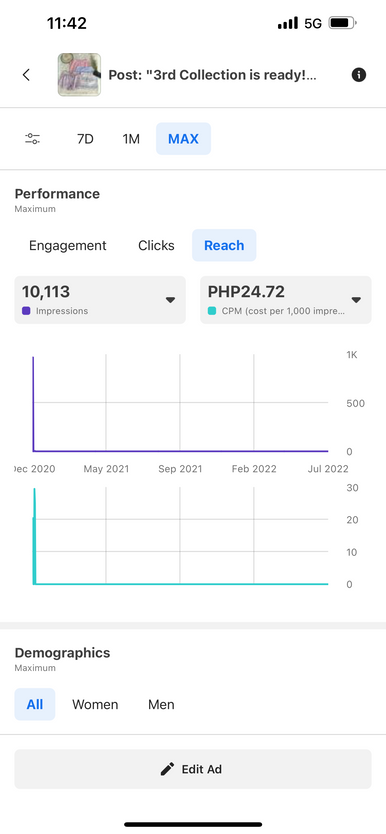386x834 pixels.
Task: Switch to the Engagement tab
Action: coord(68,245)
